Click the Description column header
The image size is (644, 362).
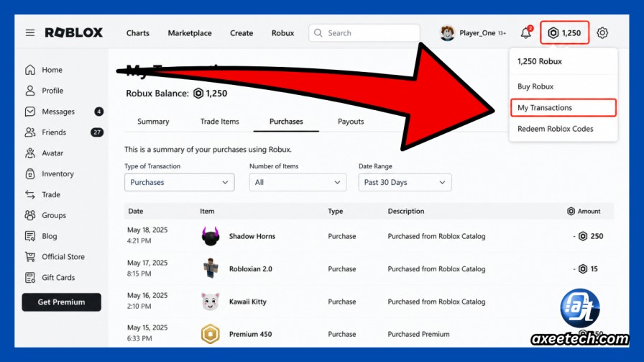(x=406, y=211)
